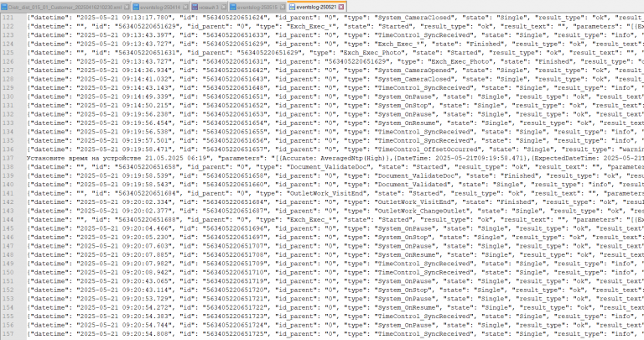Image resolution: width=644 pixels, height=340 pixels.
Task: Click line number 137 in the margin
Action: 8,159
